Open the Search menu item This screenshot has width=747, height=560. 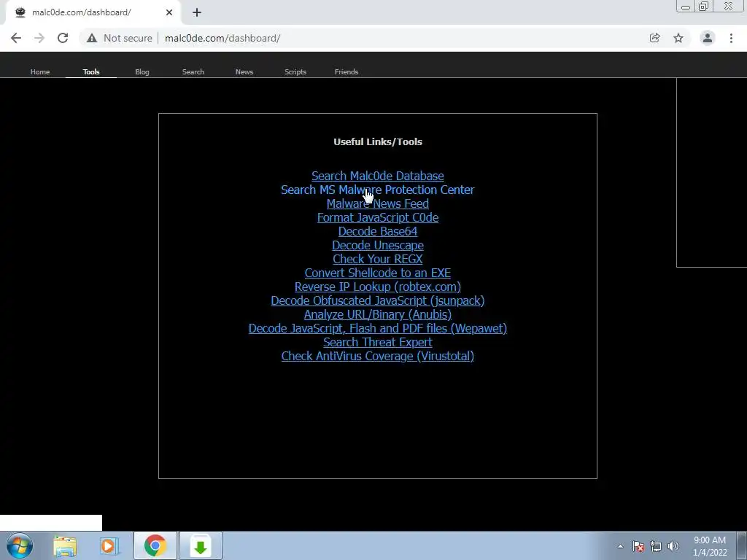tap(193, 72)
